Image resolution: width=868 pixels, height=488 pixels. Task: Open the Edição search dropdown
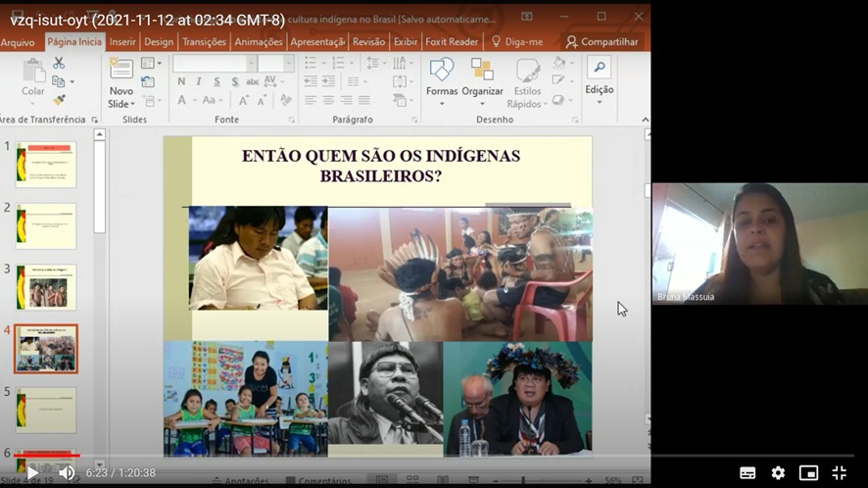599,79
